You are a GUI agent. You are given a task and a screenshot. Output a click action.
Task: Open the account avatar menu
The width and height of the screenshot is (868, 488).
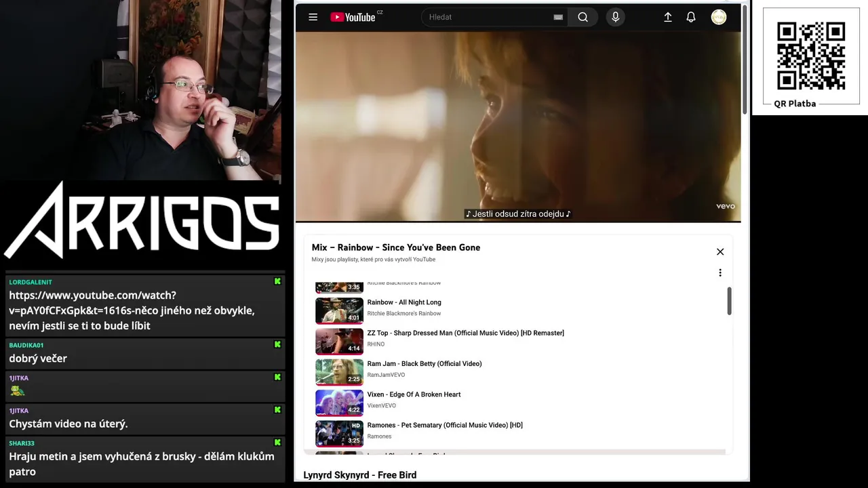719,17
